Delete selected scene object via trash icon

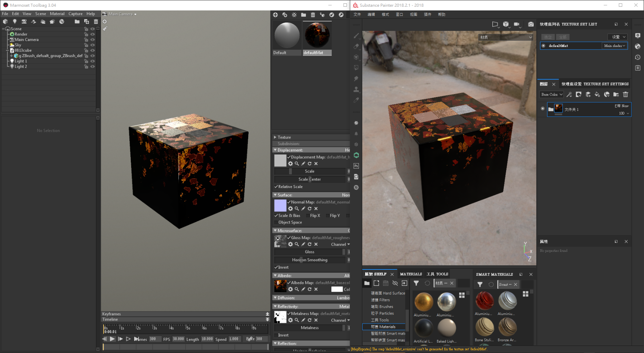96,22
